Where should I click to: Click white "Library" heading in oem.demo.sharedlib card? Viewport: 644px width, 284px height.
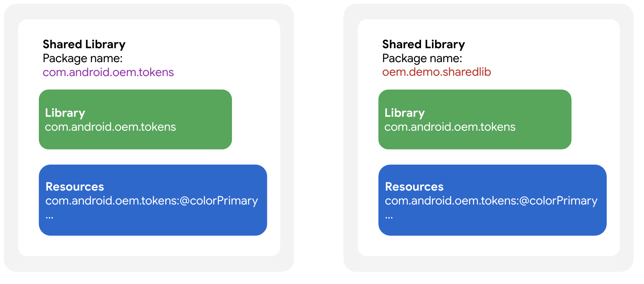(404, 113)
